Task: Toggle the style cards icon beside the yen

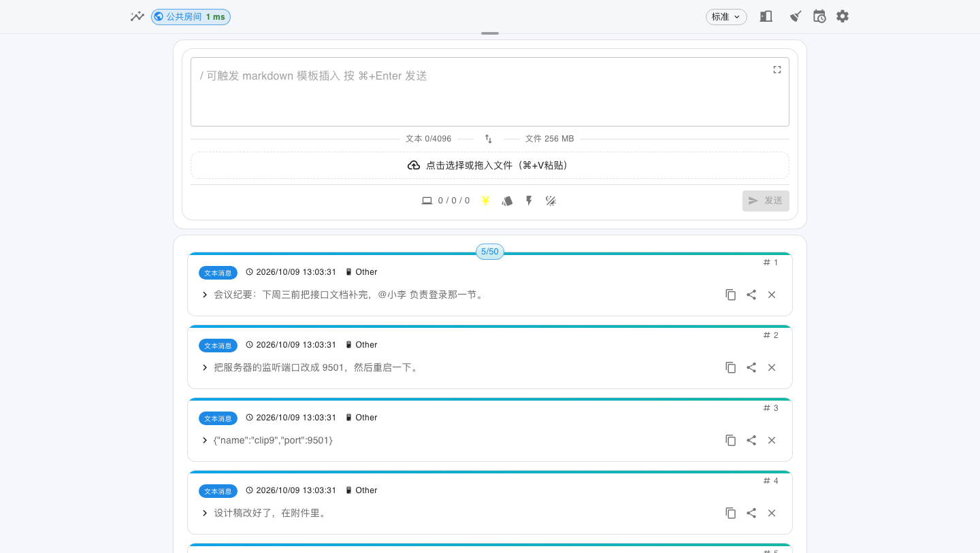Action: [507, 201]
